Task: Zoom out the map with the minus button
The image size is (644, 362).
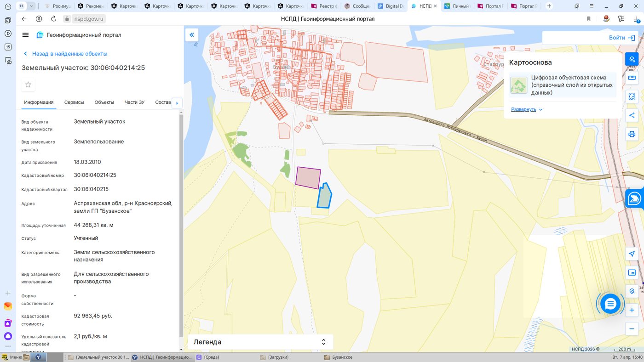Action: coord(632,329)
